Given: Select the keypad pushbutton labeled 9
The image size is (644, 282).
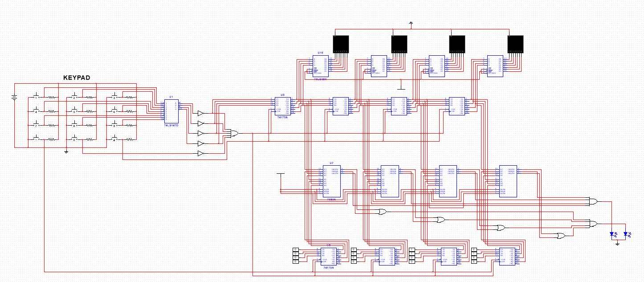Looking at the screenshot, I should [x=114, y=124].
